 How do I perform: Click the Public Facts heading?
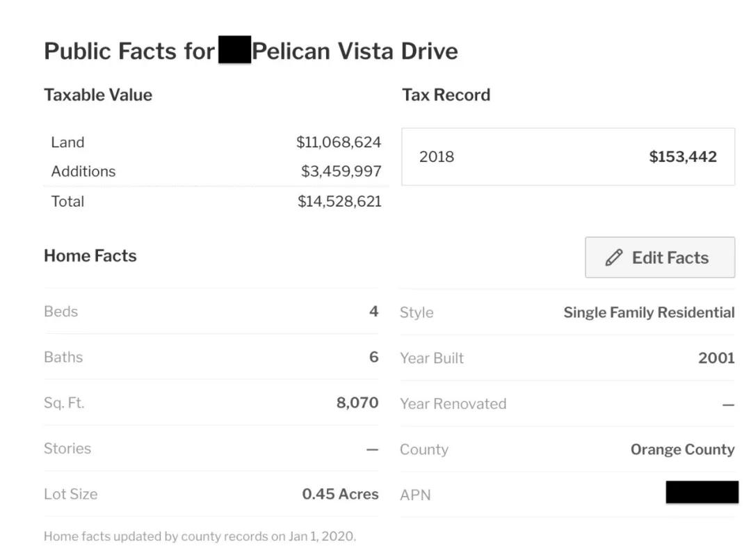coord(250,51)
